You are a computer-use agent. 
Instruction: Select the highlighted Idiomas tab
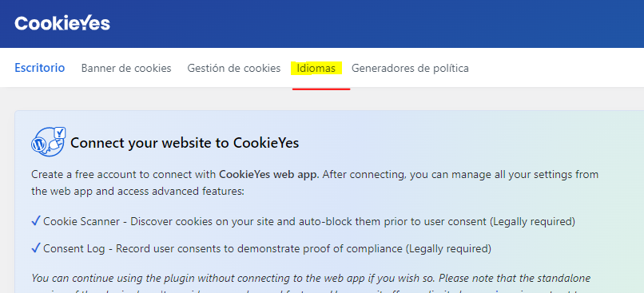point(316,68)
